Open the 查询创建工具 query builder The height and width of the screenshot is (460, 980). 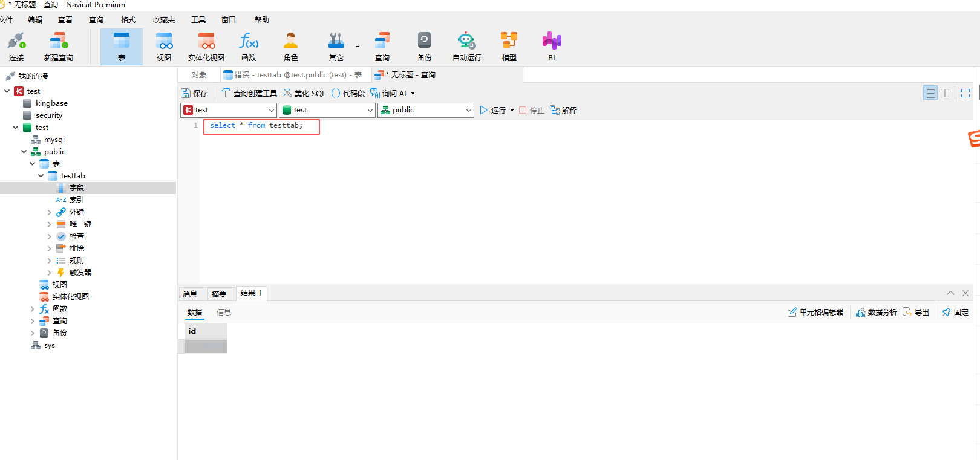click(x=249, y=93)
